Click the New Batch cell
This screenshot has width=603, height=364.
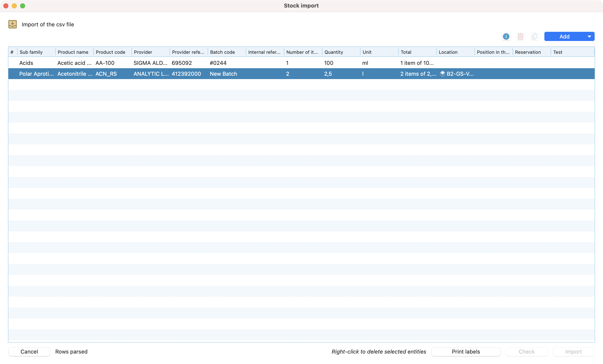pos(223,74)
